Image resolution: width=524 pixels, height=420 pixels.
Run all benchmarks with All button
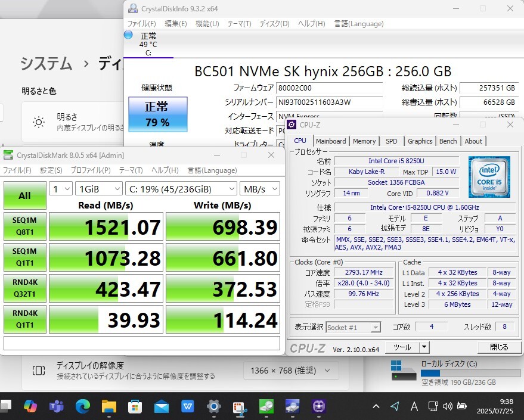(25, 195)
